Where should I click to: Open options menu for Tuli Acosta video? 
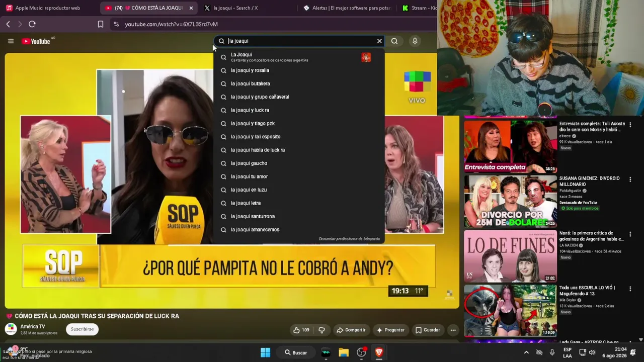pos(630,124)
